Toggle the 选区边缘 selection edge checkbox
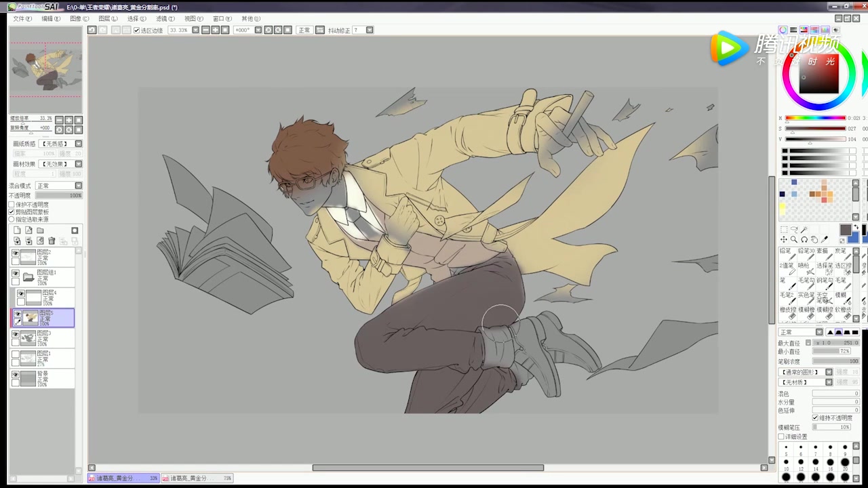The width and height of the screenshot is (868, 488). pos(136,30)
